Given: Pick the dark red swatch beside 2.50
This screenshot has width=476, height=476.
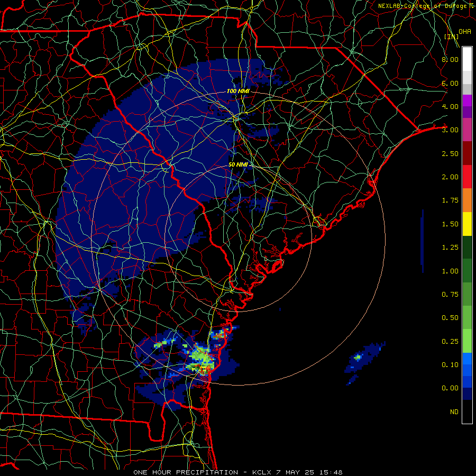Looking at the screenshot, I should (x=467, y=153).
